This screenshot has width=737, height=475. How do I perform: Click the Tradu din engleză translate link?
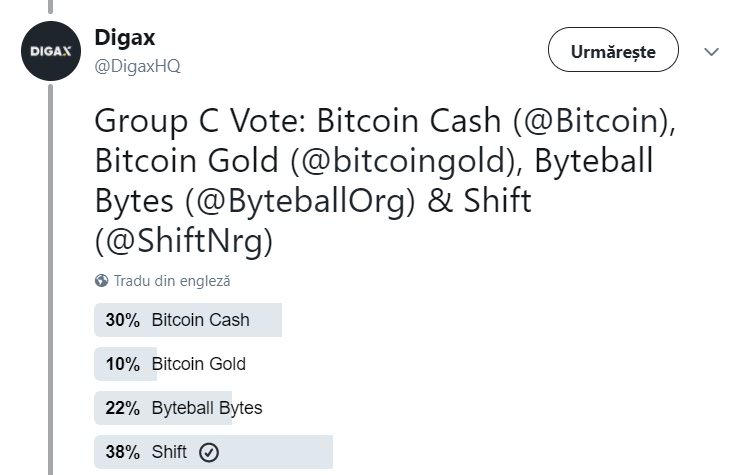click(x=172, y=281)
